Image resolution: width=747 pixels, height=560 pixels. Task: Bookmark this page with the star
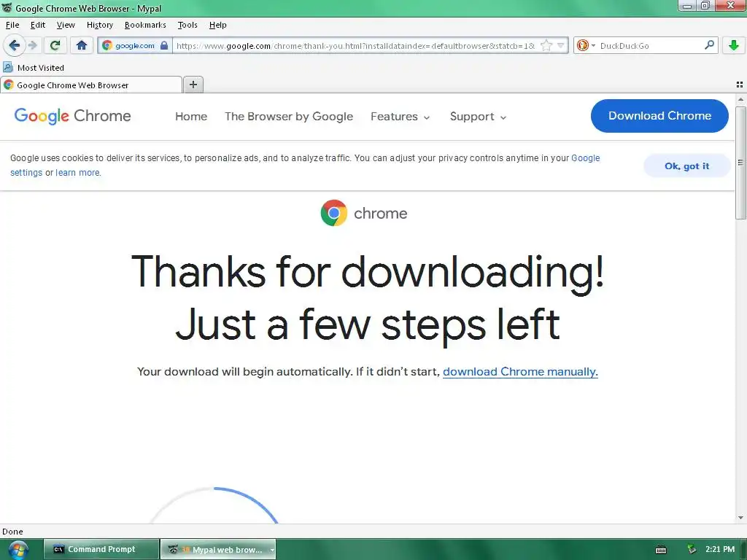coord(546,45)
